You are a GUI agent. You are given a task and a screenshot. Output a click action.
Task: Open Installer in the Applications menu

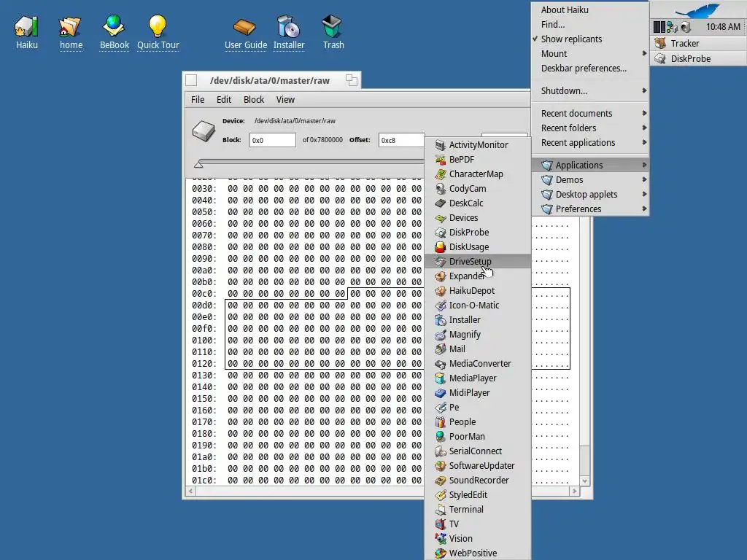point(478,320)
